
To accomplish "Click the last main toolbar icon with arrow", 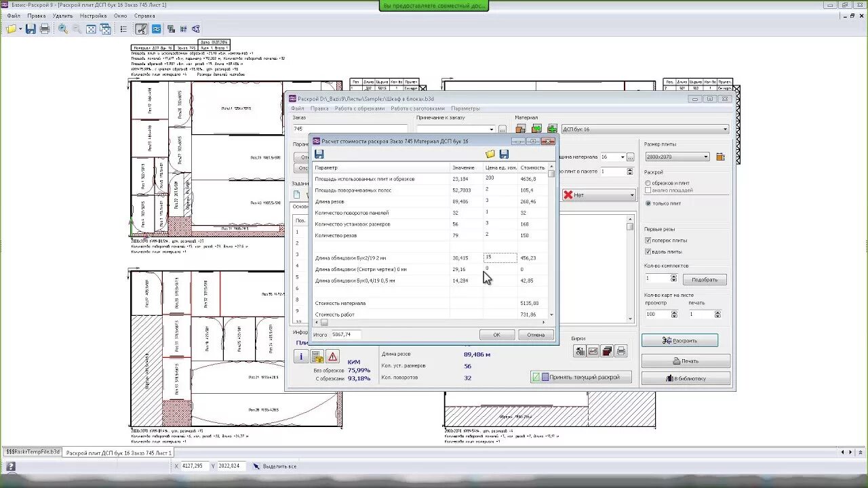I will [x=196, y=29].
